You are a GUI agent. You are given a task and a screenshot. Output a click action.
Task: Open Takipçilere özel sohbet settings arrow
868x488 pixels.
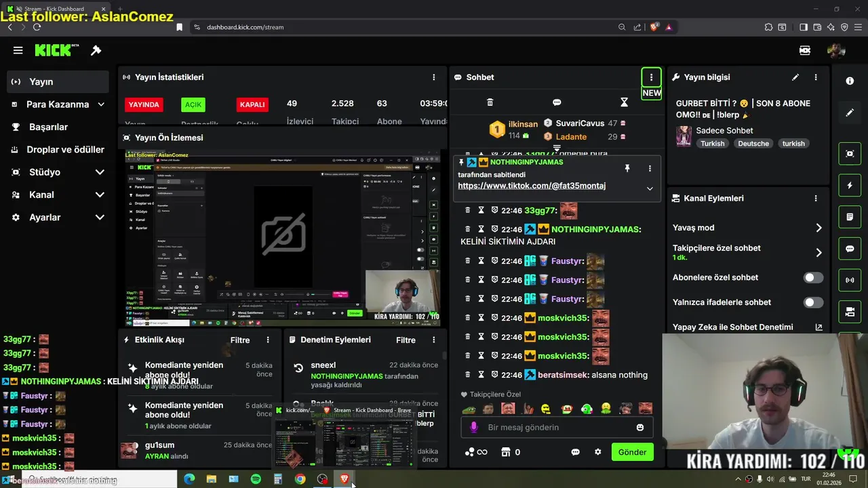(818, 253)
